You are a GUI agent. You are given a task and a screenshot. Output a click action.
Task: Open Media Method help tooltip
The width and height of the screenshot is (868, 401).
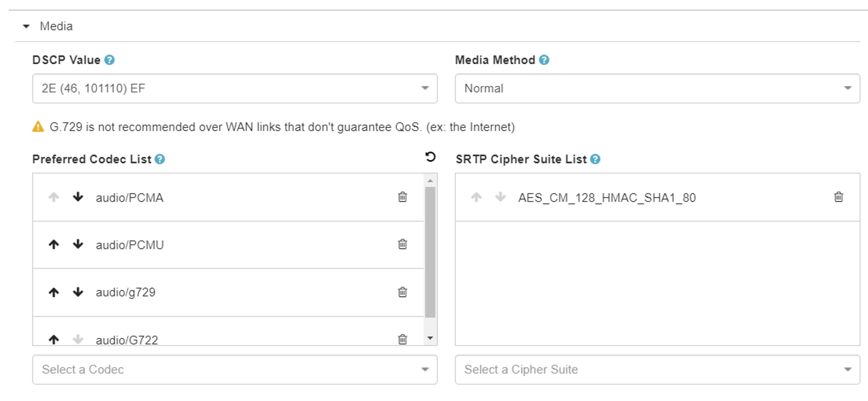(x=544, y=60)
